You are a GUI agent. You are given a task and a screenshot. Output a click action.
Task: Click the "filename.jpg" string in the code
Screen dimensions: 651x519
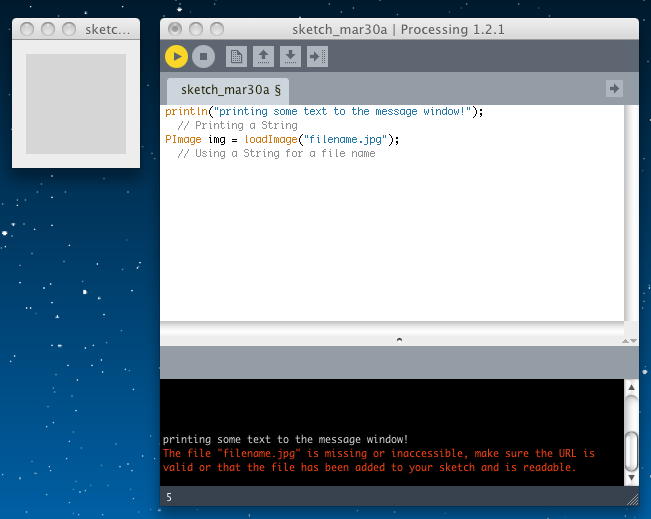(342, 140)
